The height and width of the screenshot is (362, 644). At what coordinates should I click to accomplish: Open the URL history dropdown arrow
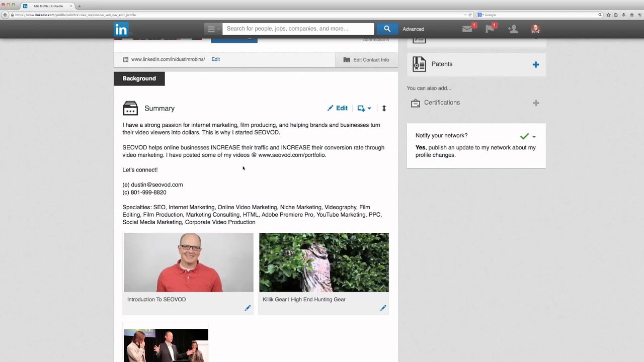point(465,15)
